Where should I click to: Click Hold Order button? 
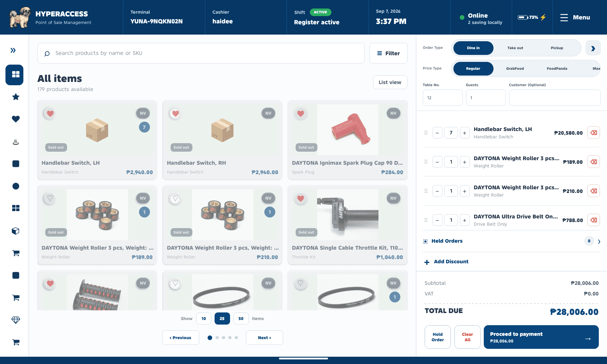point(438,337)
